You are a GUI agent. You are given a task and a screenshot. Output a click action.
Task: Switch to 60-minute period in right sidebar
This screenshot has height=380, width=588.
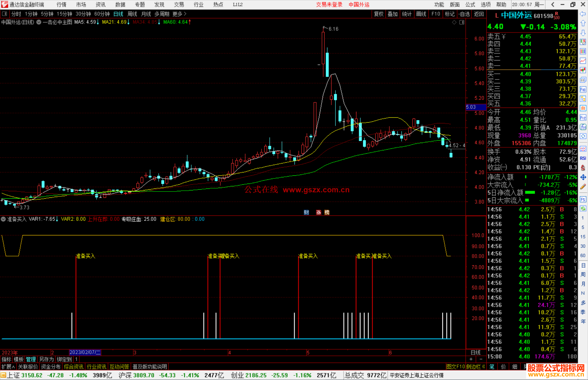coord(583,256)
